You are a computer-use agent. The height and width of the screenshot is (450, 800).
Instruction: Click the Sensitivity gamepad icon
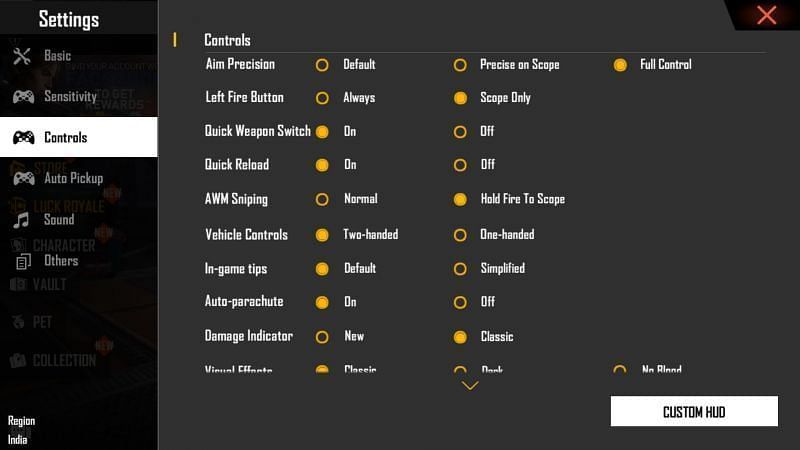[x=22, y=97]
